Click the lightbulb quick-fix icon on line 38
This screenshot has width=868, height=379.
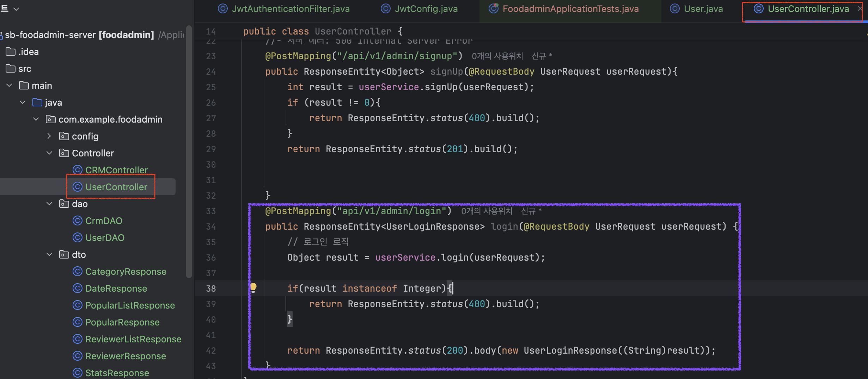(253, 288)
